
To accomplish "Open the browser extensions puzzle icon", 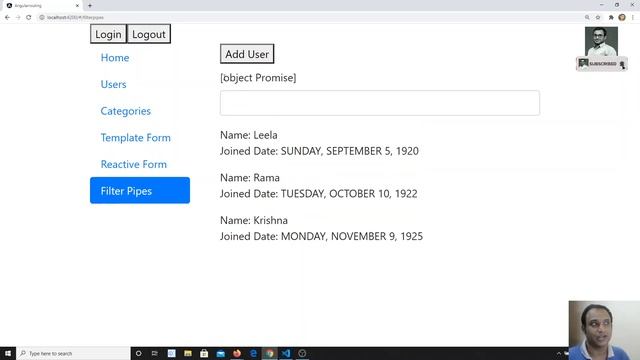I will tap(611, 18).
